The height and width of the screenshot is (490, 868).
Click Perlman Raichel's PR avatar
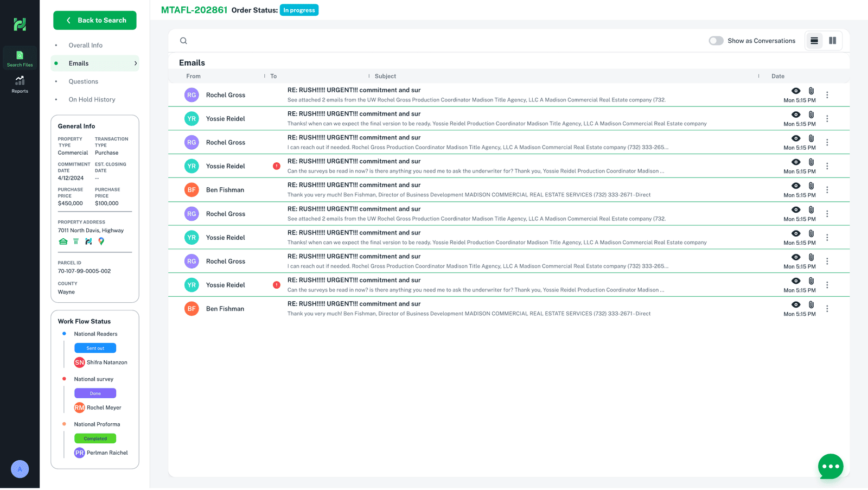click(x=80, y=453)
